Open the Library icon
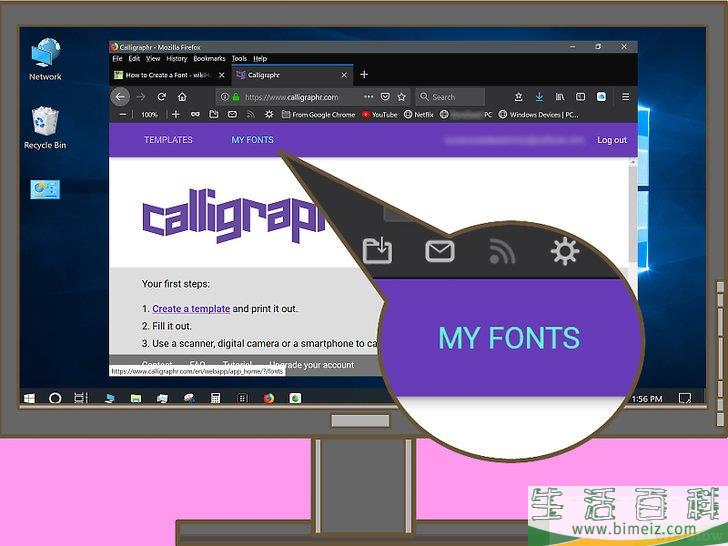728x546 pixels. 560,97
